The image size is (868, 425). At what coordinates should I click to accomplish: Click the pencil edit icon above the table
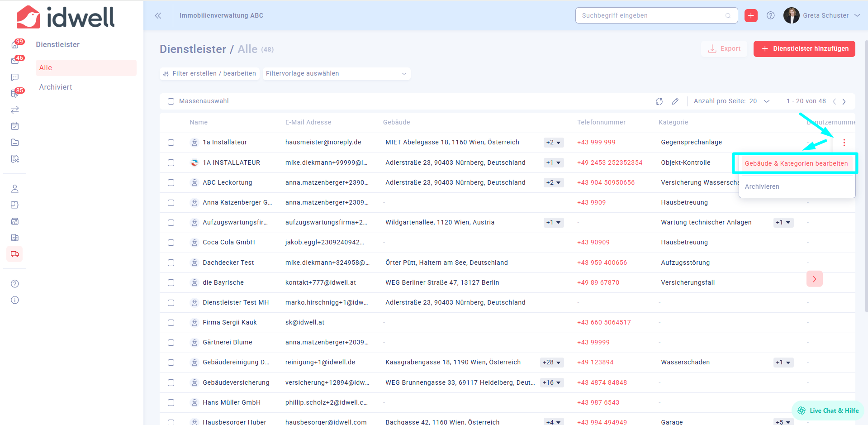click(x=675, y=101)
